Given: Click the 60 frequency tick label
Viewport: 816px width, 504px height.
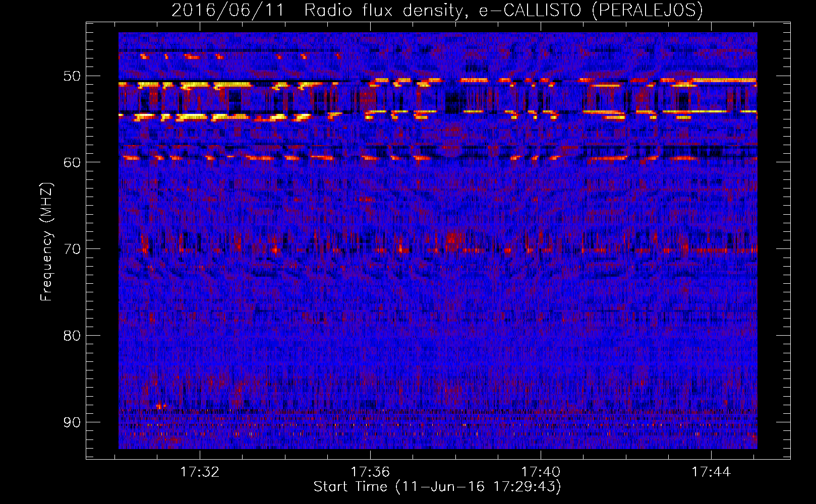Looking at the screenshot, I should (x=72, y=162).
